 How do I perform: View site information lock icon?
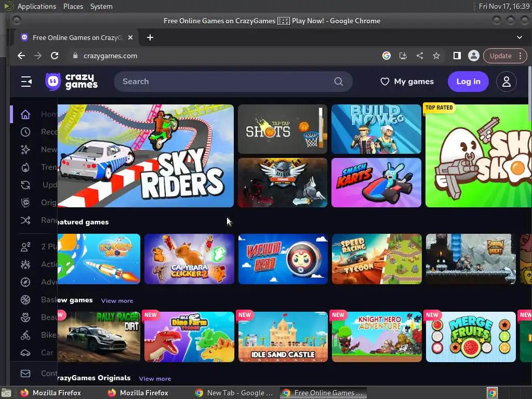click(x=75, y=56)
